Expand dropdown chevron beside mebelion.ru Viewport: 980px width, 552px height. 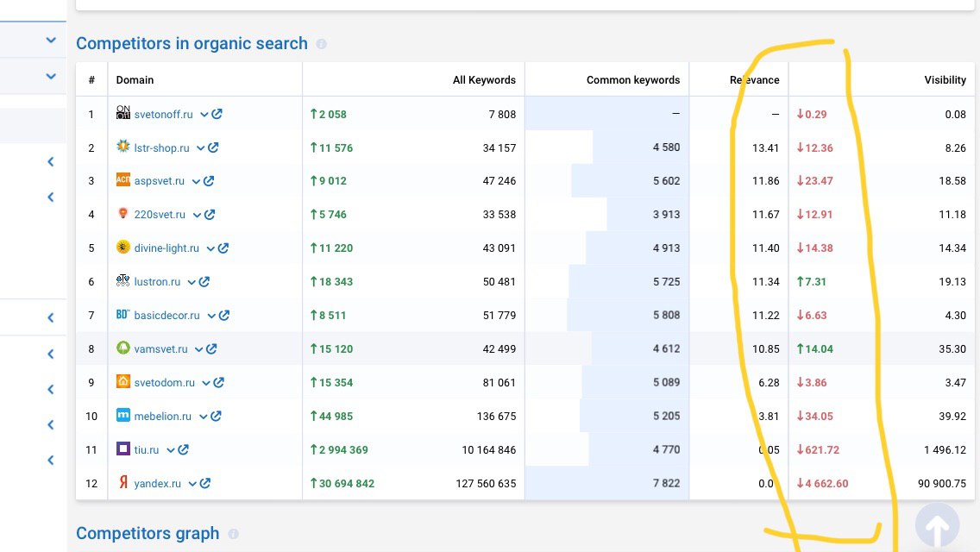click(203, 417)
